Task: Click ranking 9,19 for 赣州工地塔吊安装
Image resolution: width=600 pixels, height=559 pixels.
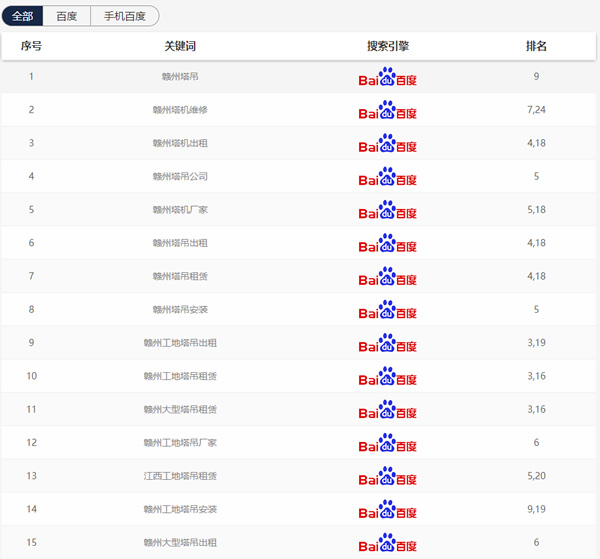Action: tap(536, 509)
